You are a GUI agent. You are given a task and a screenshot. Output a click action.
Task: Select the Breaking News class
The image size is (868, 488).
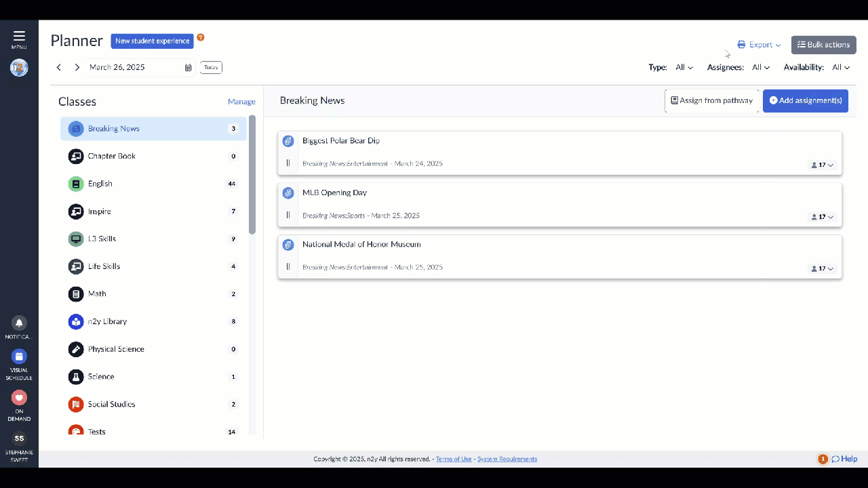pyautogui.click(x=153, y=129)
